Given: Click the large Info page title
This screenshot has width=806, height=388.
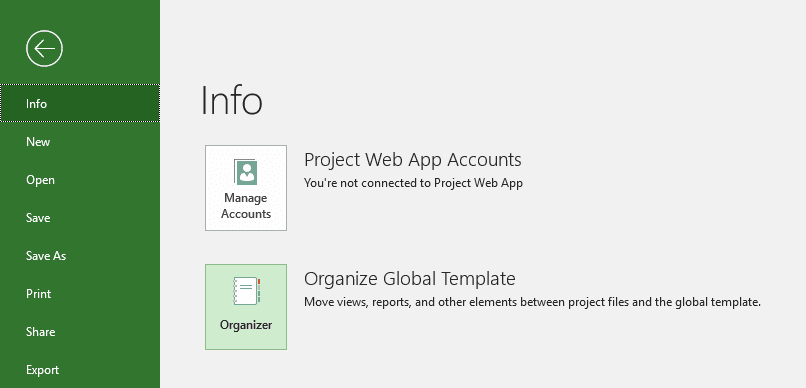Looking at the screenshot, I should [x=231, y=100].
